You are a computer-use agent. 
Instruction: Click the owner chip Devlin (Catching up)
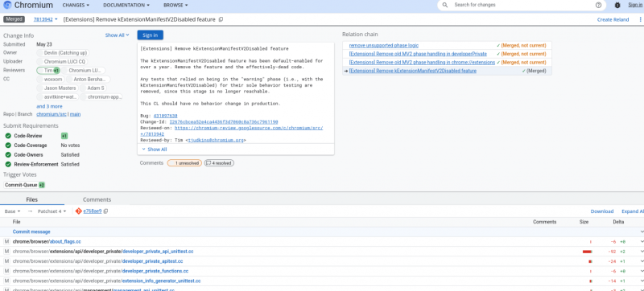tap(62, 53)
